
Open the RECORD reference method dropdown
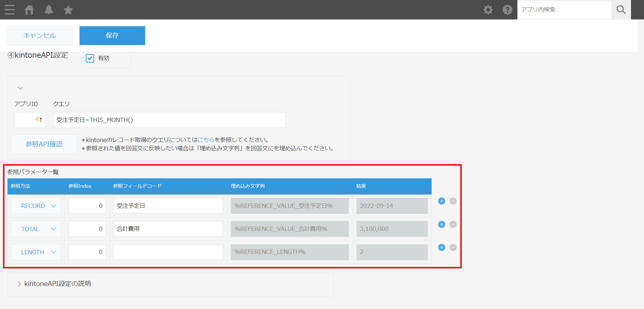(x=36, y=206)
